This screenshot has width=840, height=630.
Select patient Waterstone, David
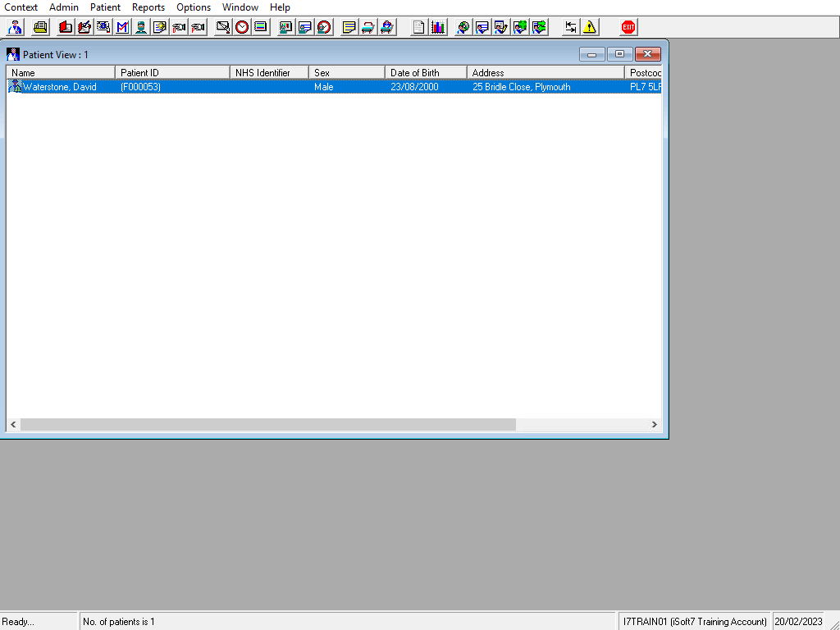[59, 87]
